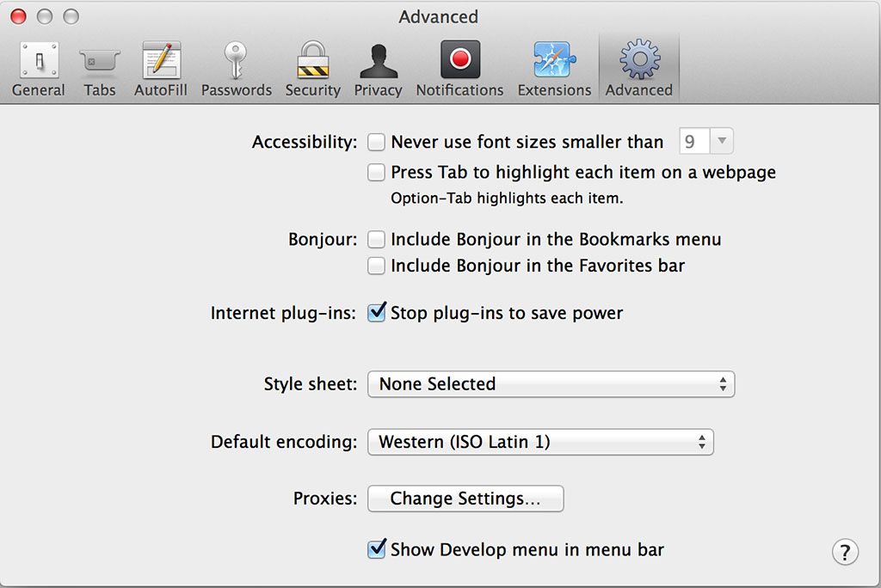Image resolution: width=881 pixels, height=588 pixels.
Task: Check Include Bonjour in the Favorites bar
Action: pos(376,266)
